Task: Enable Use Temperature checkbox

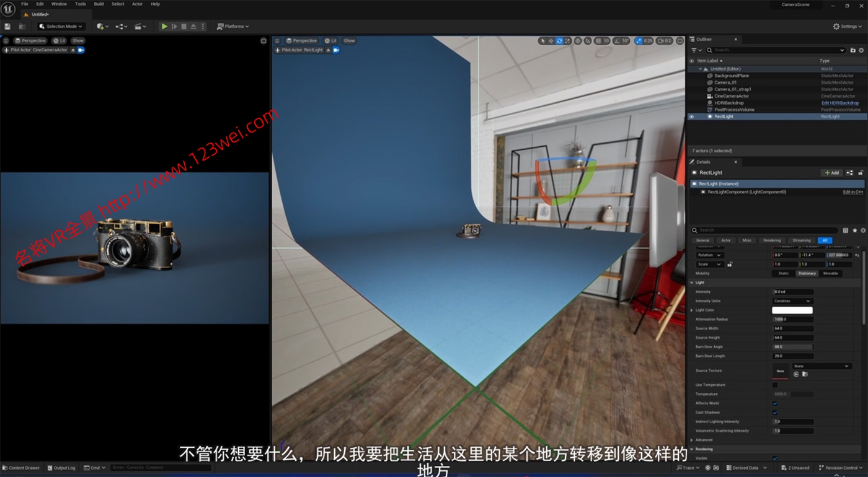Action: coord(775,384)
